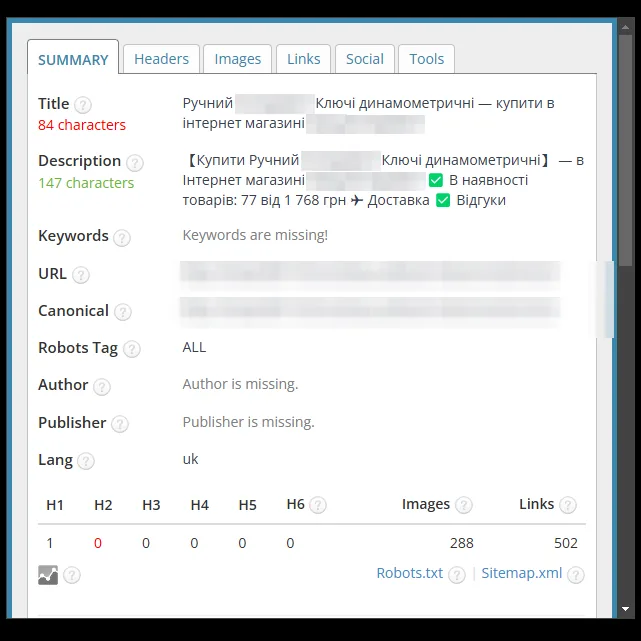The width and height of the screenshot is (641, 641).
Task: Select the Social tab
Action: point(365,59)
